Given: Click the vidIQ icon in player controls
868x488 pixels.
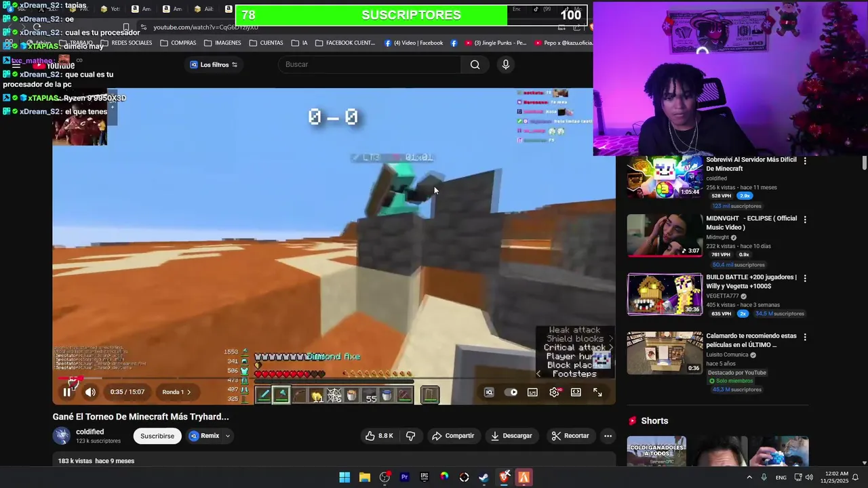Looking at the screenshot, I should click(x=489, y=392).
